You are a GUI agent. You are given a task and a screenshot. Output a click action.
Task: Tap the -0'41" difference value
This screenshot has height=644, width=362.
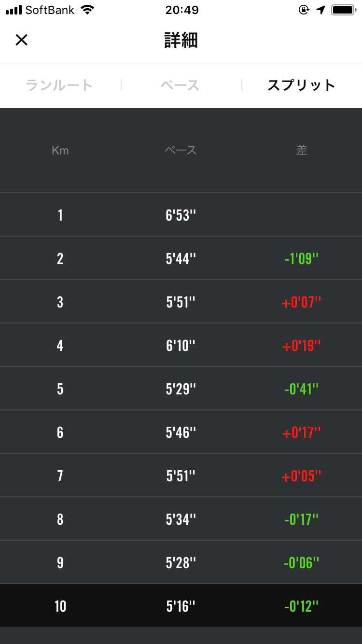301,389
